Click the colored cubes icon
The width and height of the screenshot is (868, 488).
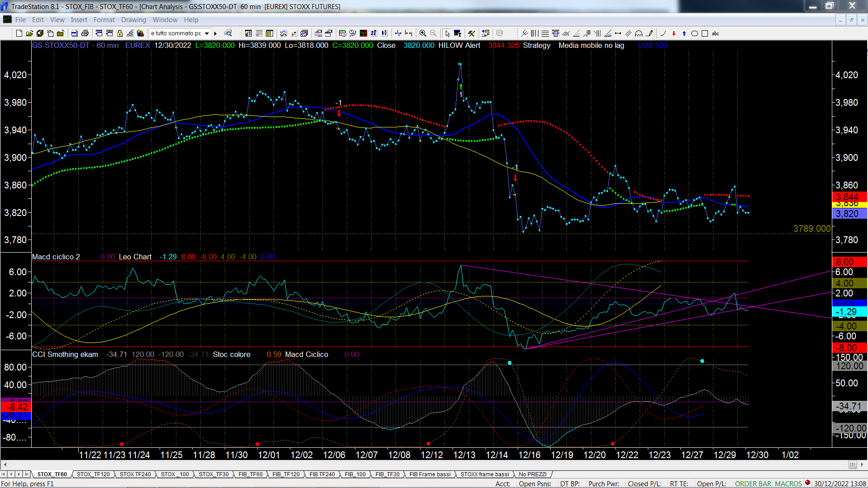click(x=140, y=33)
